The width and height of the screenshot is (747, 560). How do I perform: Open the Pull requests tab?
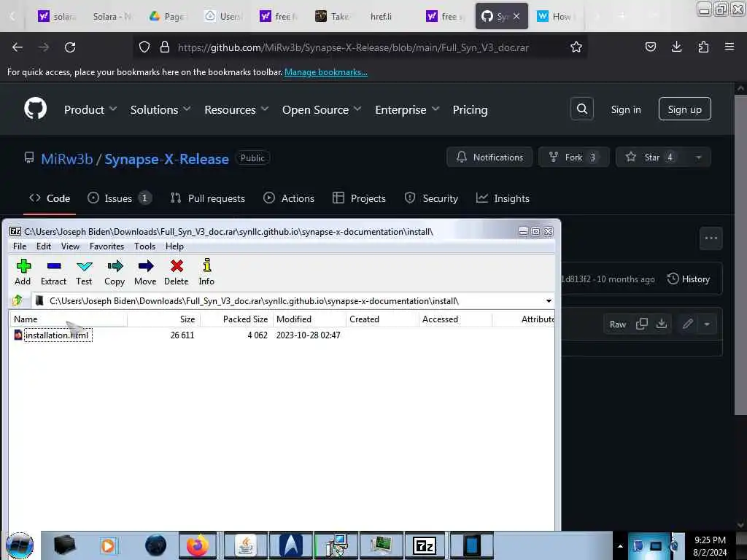pyautogui.click(x=208, y=198)
